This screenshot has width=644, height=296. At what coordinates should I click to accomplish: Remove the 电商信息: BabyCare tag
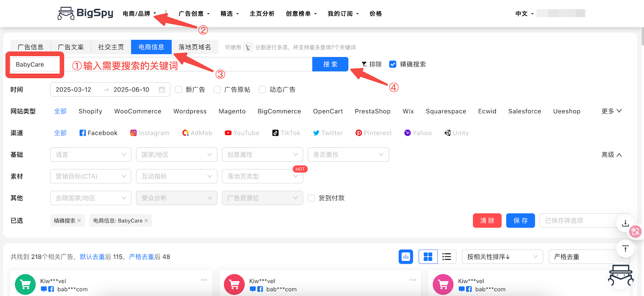(x=146, y=221)
